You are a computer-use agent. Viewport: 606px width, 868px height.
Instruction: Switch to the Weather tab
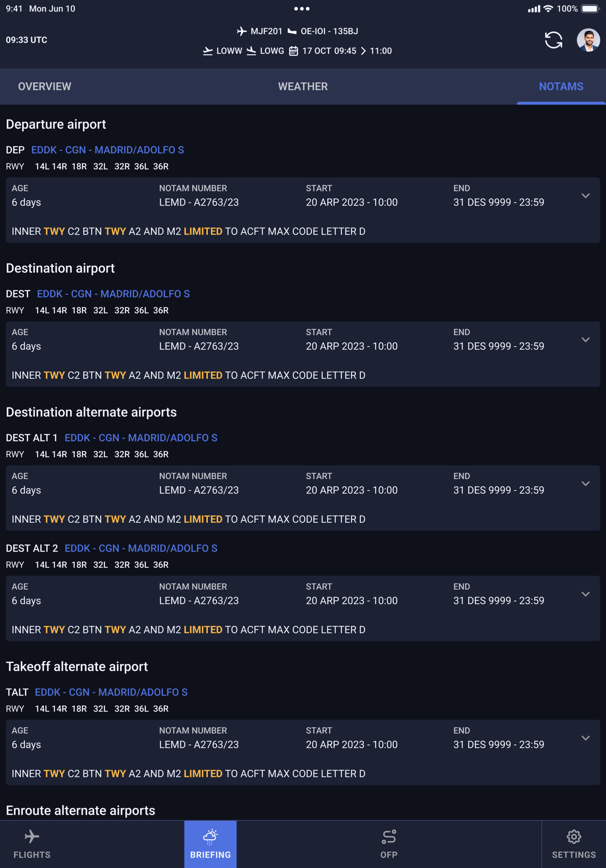pos(303,86)
